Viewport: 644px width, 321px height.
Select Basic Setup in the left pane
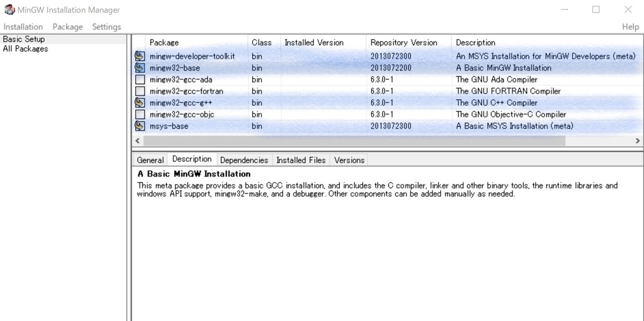click(24, 39)
